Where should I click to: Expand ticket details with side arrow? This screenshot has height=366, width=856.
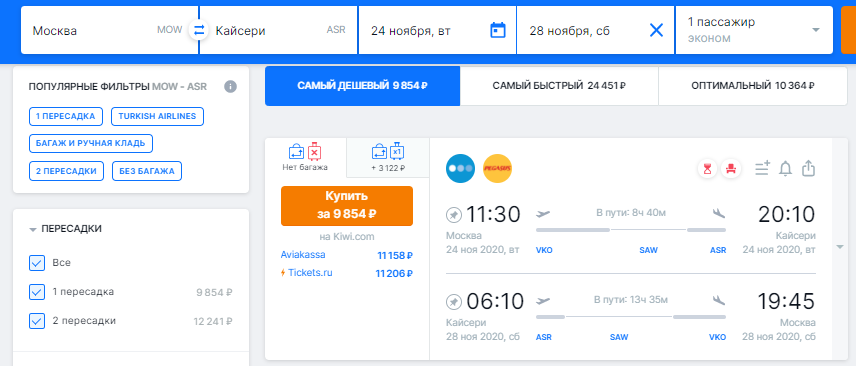click(840, 247)
